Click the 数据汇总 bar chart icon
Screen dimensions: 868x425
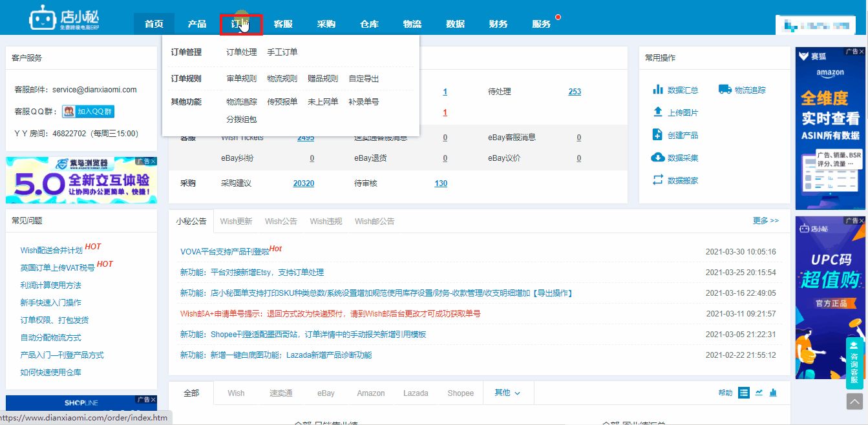tap(658, 90)
